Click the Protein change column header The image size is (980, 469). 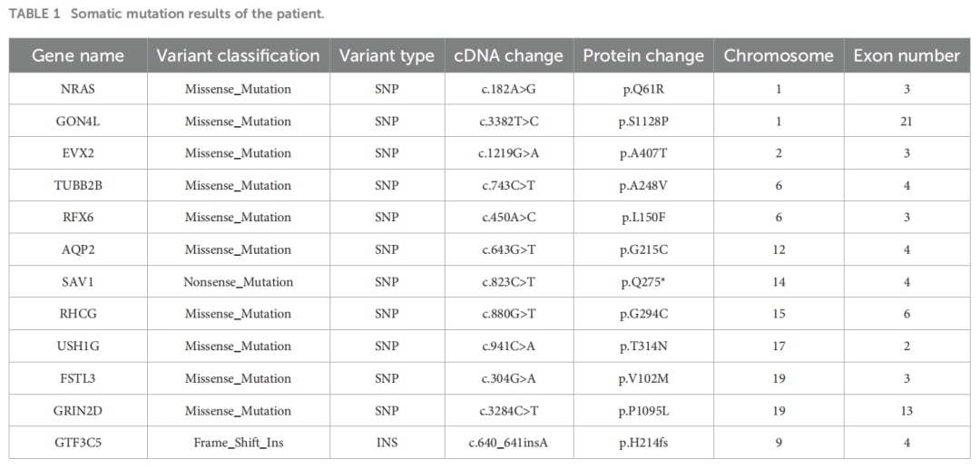point(643,55)
